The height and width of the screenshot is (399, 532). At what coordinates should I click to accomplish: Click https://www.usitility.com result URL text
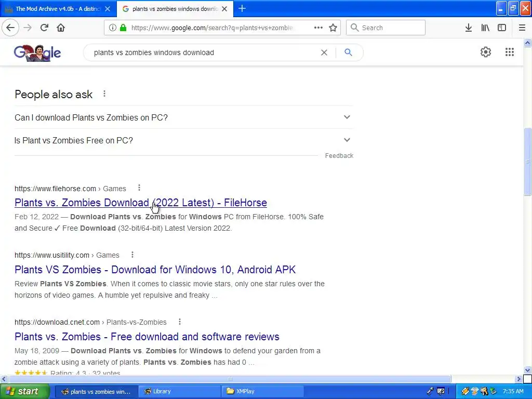(52, 255)
